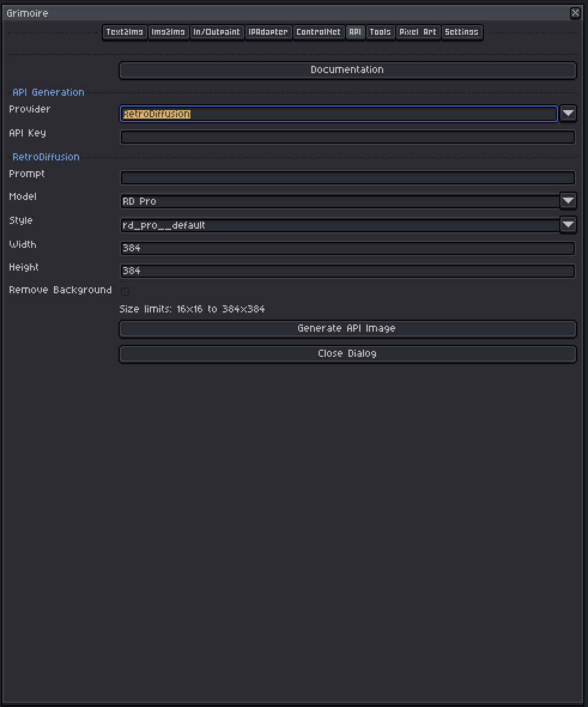Open the Pixel Art tab
This screenshot has height=707, width=588.
tap(418, 32)
